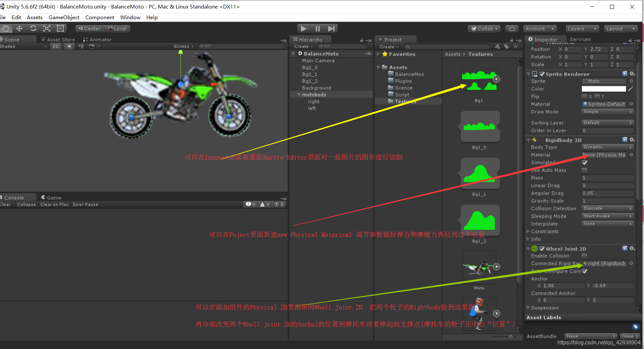This screenshot has height=349, width=644.
Task: Click Project search by label icon
Action: tap(507, 47)
